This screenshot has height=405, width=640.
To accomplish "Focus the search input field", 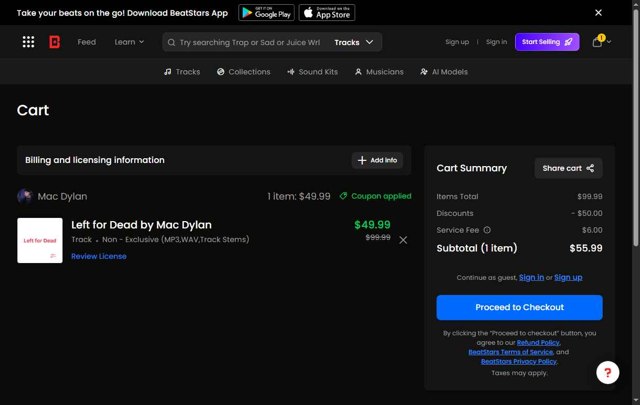I will (x=250, y=42).
